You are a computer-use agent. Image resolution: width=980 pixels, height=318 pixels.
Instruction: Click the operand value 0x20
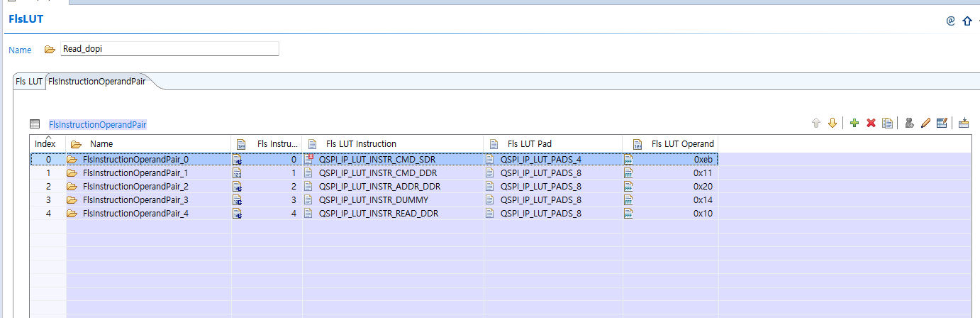[x=703, y=186]
